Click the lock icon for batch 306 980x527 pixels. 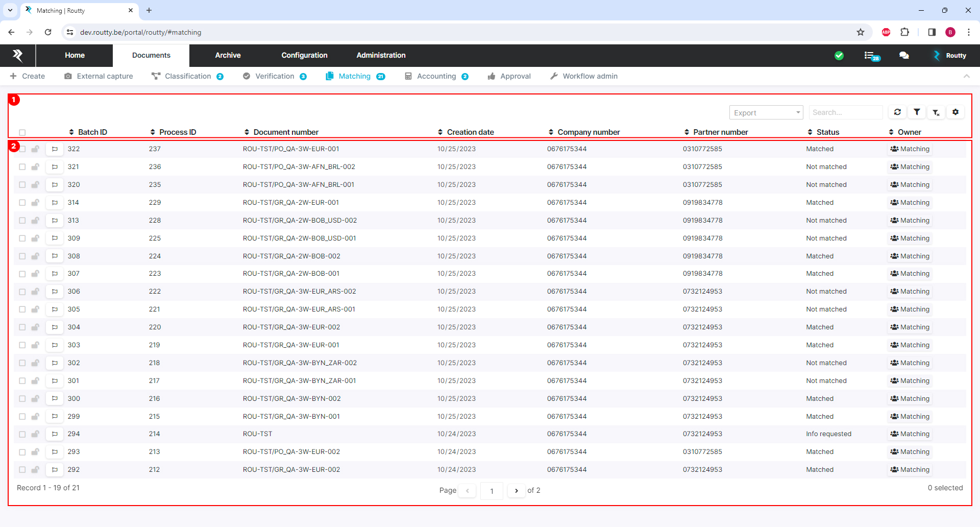tap(35, 292)
